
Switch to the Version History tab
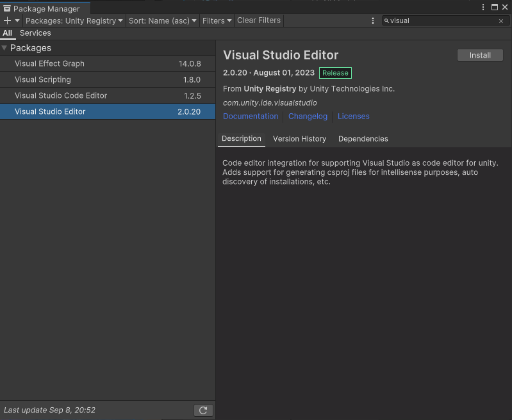[x=299, y=139]
